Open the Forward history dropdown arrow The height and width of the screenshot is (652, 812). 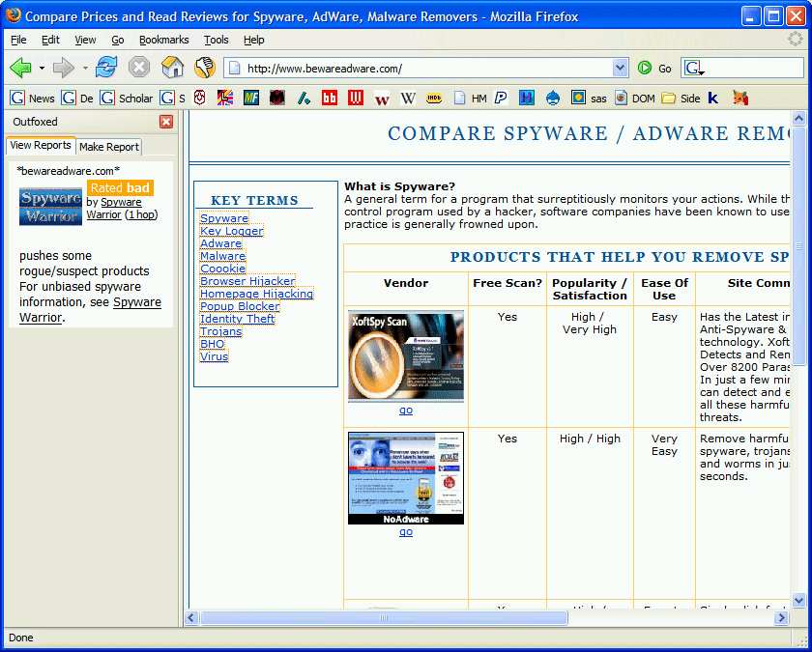[x=85, y=69]
